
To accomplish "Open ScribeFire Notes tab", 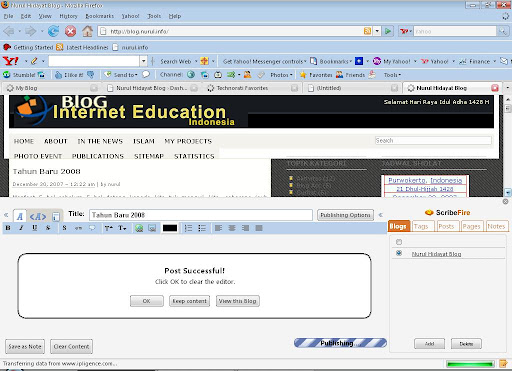I will [x=496, y=226].
